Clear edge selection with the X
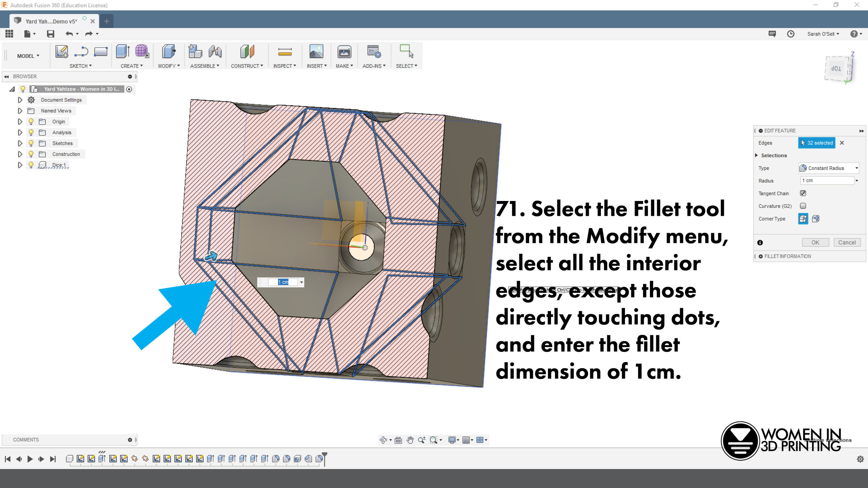This screenshot has width=868, height=488. tap(842, 143)
